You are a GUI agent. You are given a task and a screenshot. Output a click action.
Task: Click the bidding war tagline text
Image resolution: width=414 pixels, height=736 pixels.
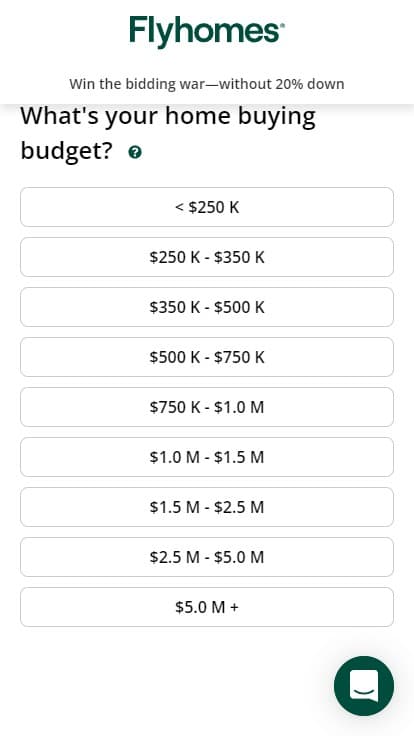click(x=207, y=84)
